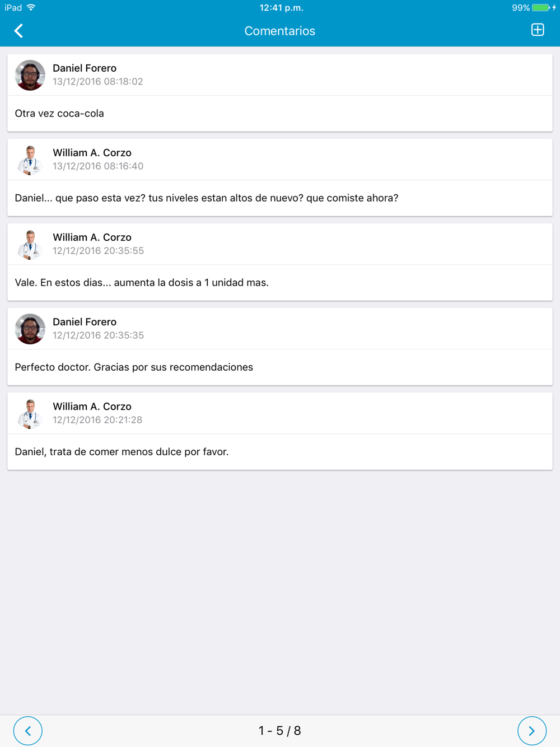Tap doctor avatar on 20:21:28 comment
560x747 pixels.
pos(30,413)
